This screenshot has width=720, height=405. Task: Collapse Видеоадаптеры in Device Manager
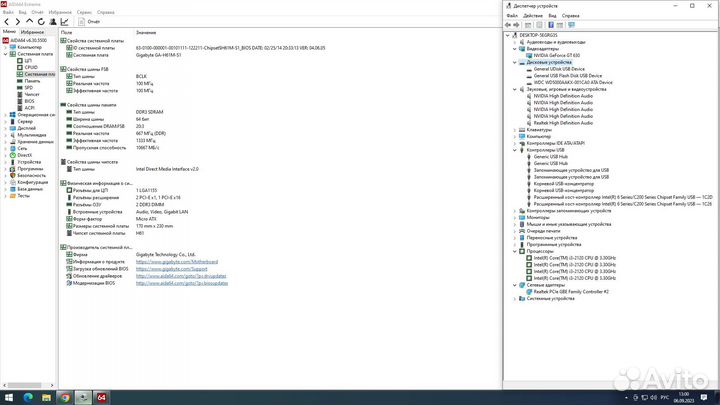(515, 49)
